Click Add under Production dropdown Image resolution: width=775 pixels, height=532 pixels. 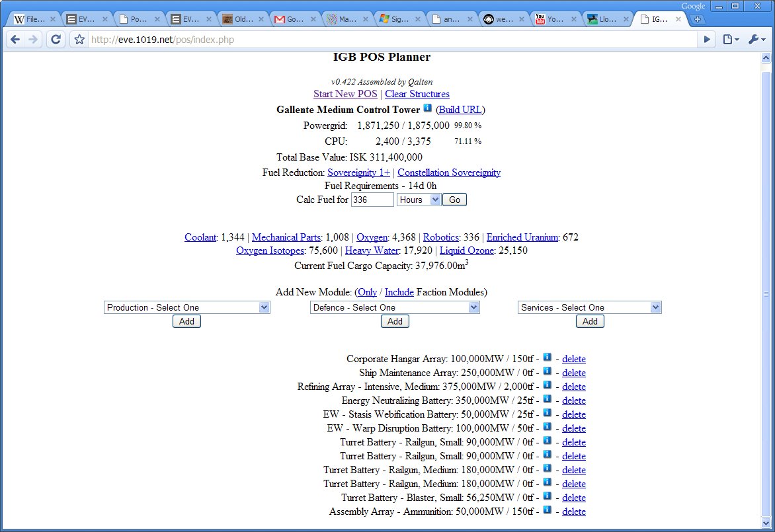[x=187, y=321]
